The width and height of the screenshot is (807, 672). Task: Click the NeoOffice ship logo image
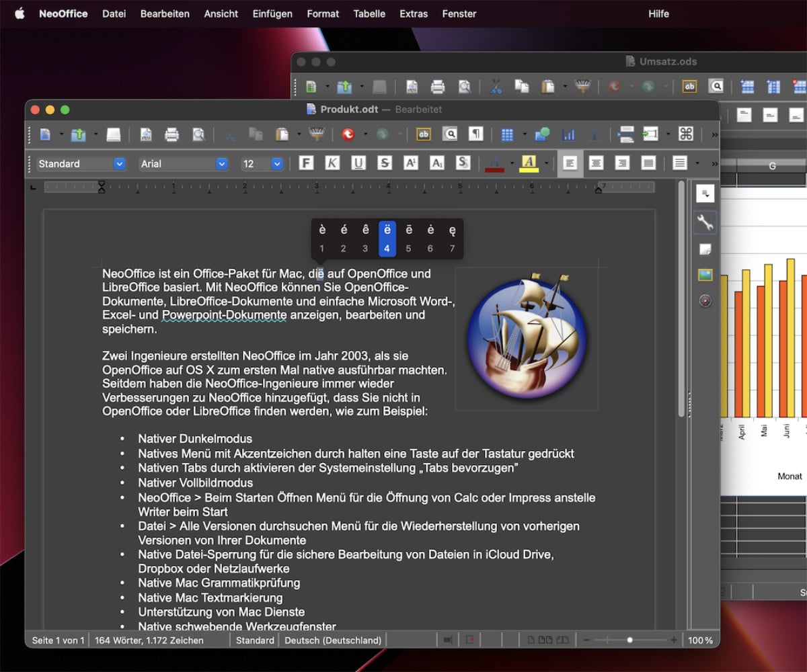[x=527, y=338]
